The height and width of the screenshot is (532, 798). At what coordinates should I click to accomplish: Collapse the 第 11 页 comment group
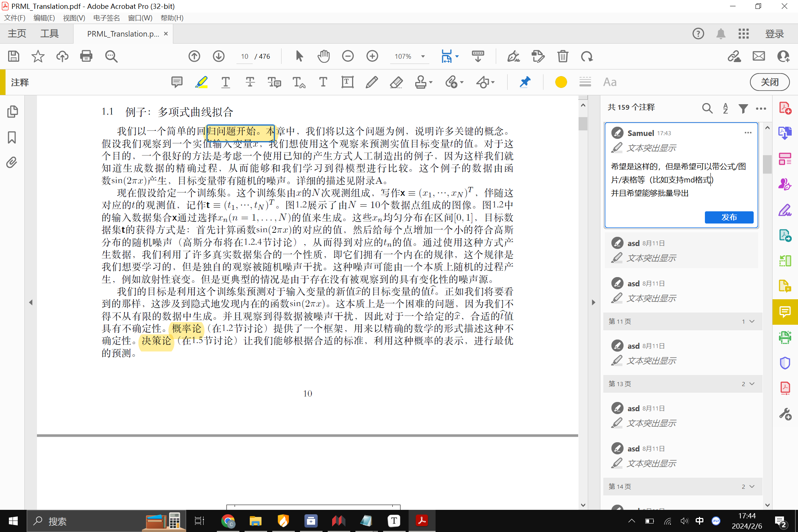752,321
